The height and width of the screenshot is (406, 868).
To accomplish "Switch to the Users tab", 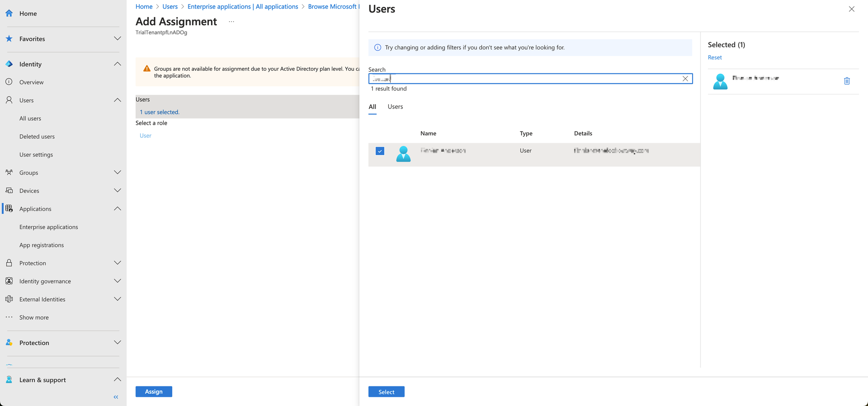I will (x=395, y=107).
